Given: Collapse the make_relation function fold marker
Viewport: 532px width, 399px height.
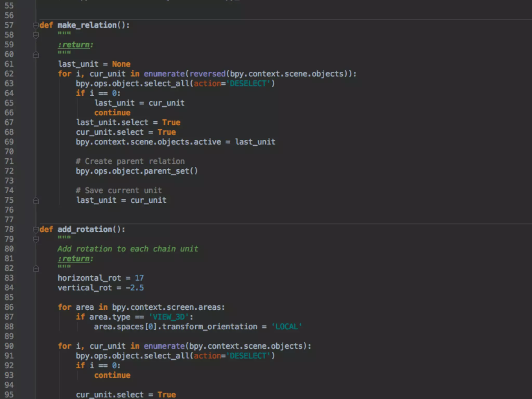Looking at the screenshot, I should point(36,25).
